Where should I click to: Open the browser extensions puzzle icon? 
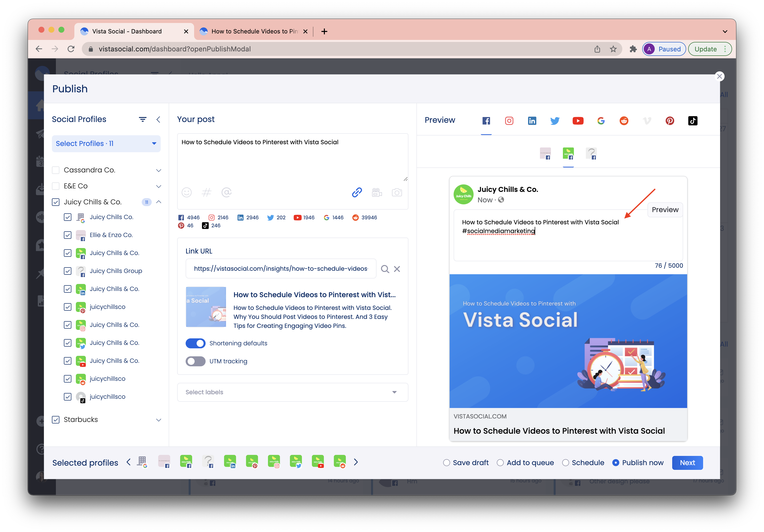633,49
